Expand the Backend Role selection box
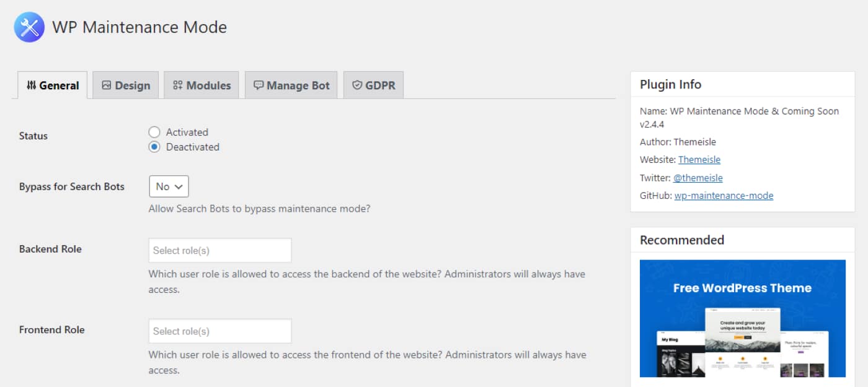868x387 pixels. click(x=219, y=250)
